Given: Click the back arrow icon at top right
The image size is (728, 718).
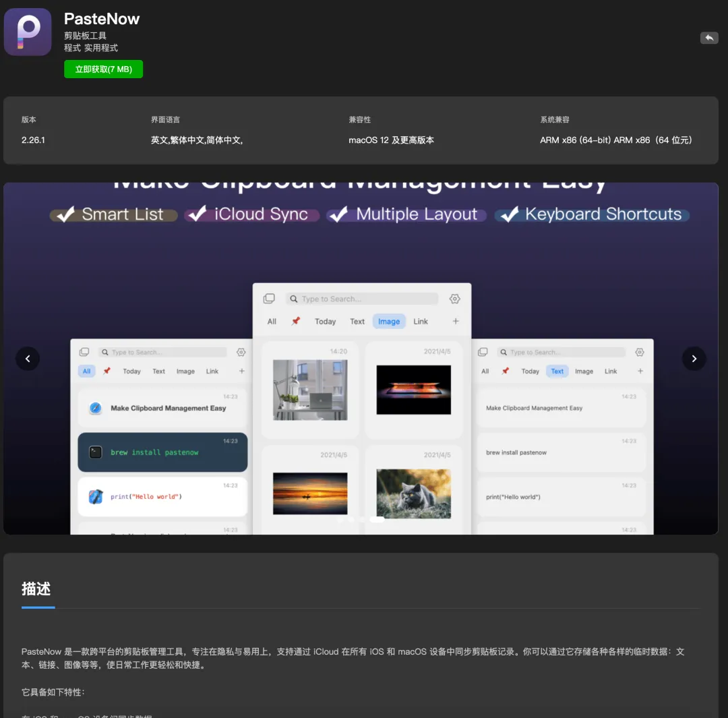Looking at the screenshot, I should pos(709,38).
